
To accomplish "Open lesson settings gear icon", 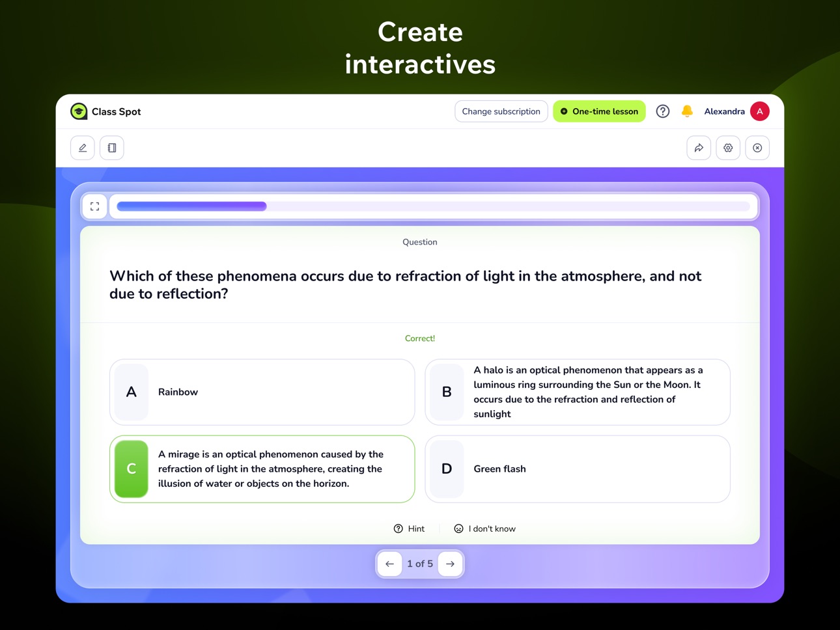I will tap(728, 148).
